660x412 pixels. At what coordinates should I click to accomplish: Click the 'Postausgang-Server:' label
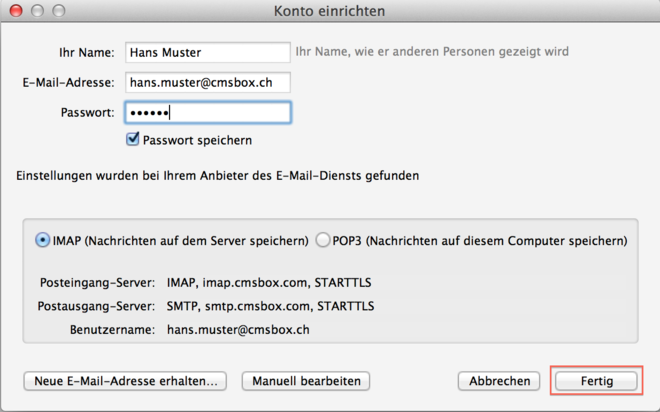click(x=96, y=306)
